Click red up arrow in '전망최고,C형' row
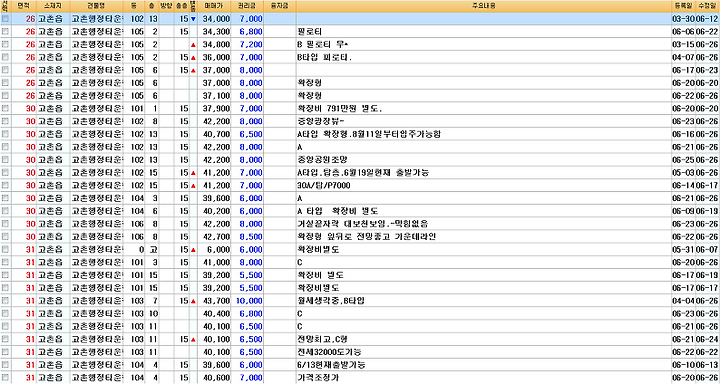720x384 pixels. [193, 339]
